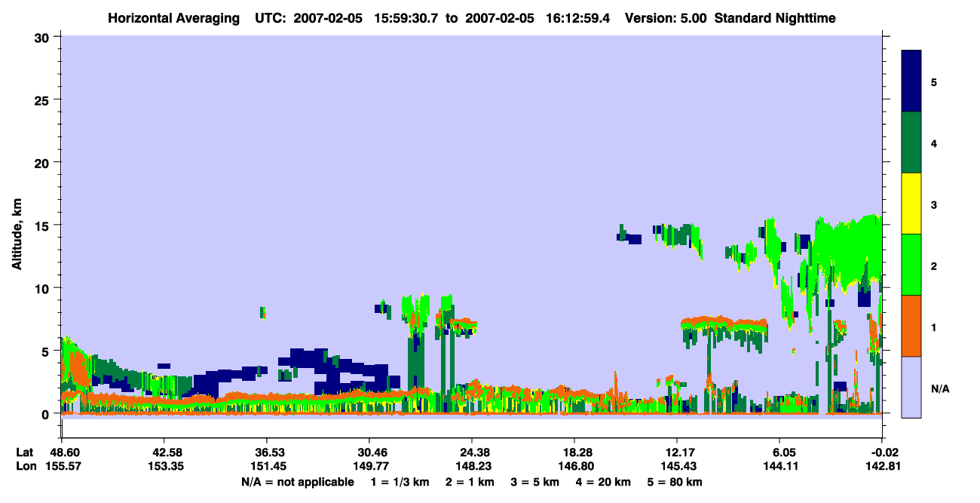Viewport: 980px width, 503px height.
Task: Click the yellow level 3 colorbar segment
Action: tap(911, 204)
